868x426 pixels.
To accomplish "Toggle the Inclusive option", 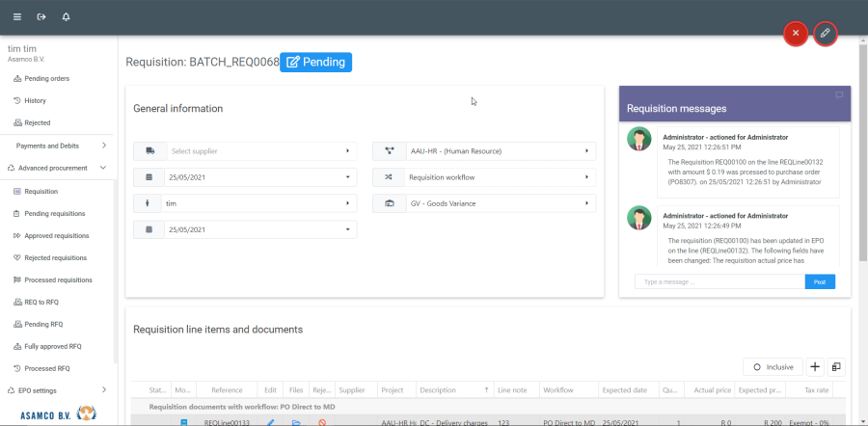I will (773, 367).
